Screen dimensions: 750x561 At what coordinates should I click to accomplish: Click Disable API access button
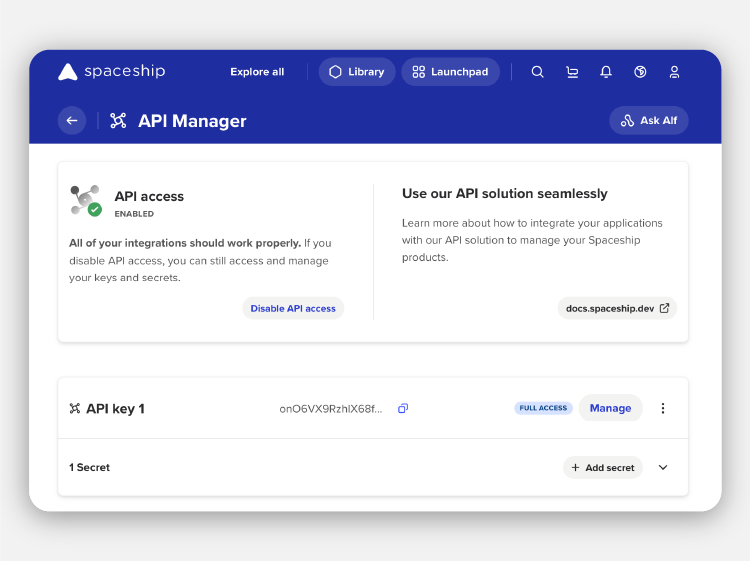point(293,308)
